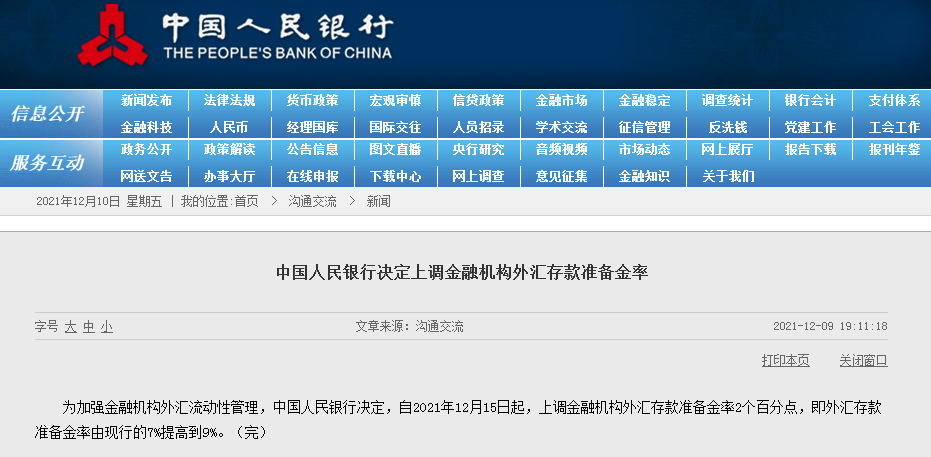Screen dimensions: 931x457
Task: Click the 文章来源：沟通交流 text
Action: (410, 326)
